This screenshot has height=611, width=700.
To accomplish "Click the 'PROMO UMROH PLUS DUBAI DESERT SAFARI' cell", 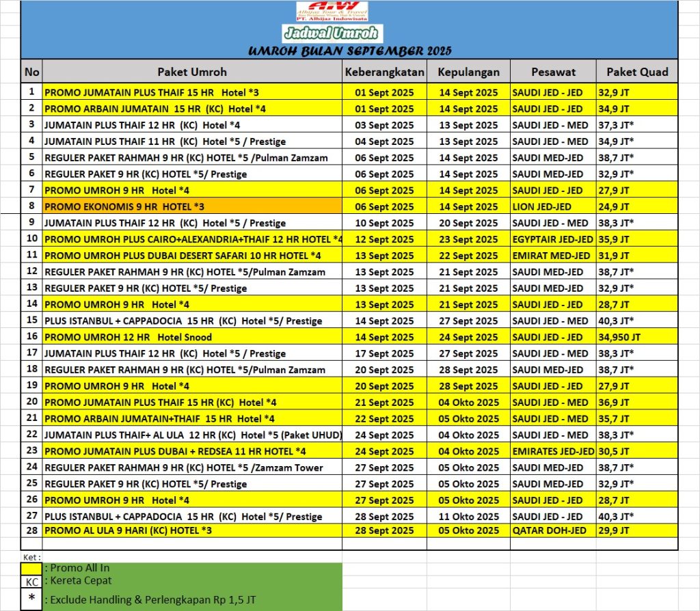I will click(x=192, y=256).
